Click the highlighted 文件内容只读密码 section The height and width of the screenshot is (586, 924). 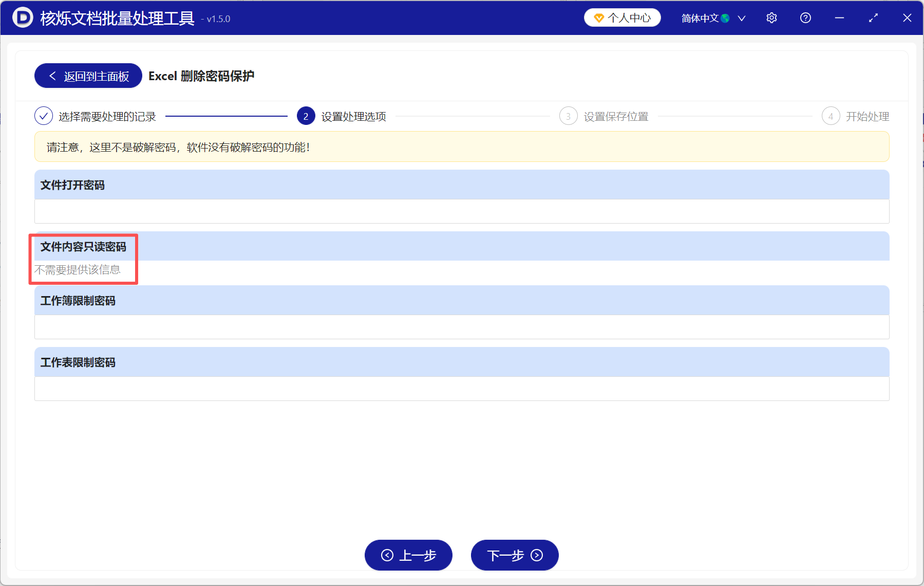[84, 259]
